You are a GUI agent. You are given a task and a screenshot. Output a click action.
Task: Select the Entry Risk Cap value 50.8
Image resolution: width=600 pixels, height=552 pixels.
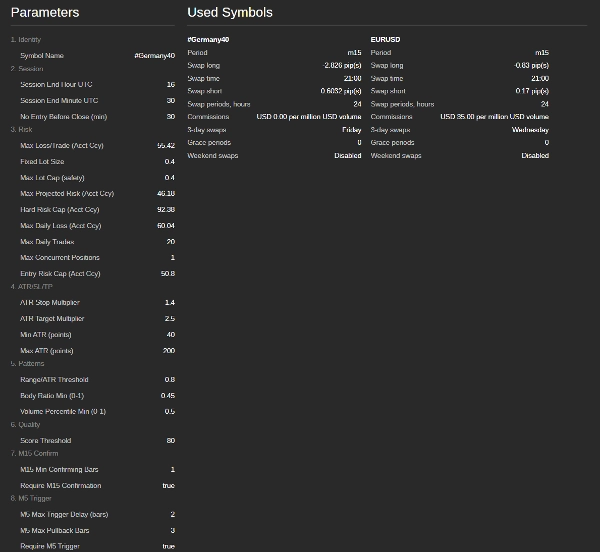coord(168,274)
